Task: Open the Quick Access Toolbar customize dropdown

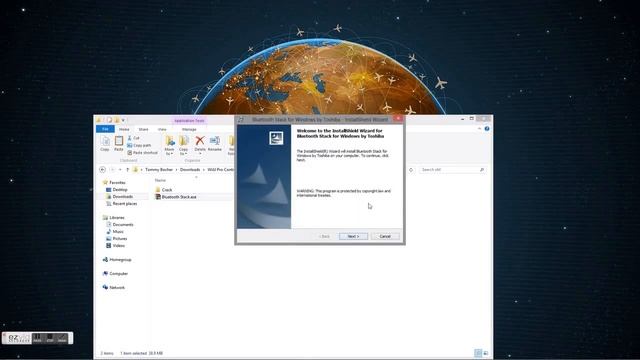Action: 123,120
